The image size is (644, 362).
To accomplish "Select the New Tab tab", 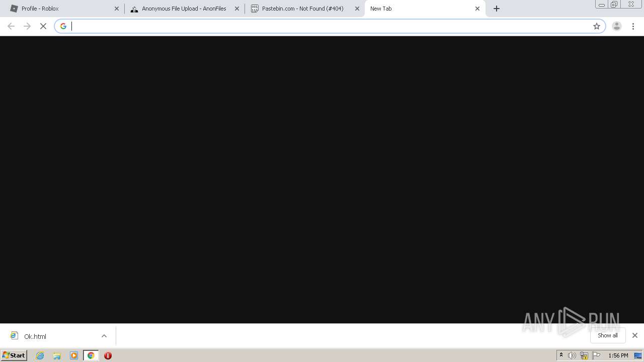I will [424, 9].
